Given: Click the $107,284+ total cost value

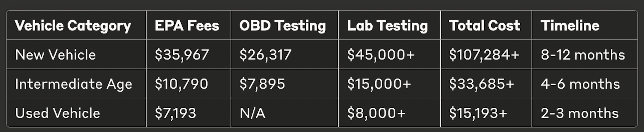Looking at the screenshot, I should (x=484, y=55).
